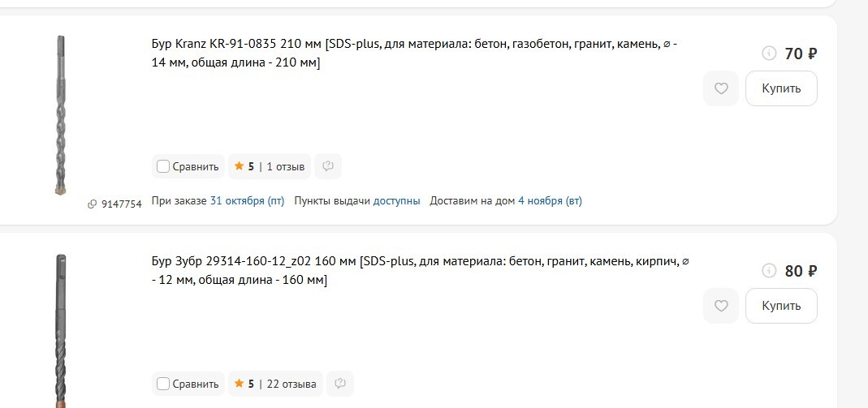Copy product code 9147754 via copy icon
The height and width of the screenshot is (408, 868).
[x=93, y=204]
